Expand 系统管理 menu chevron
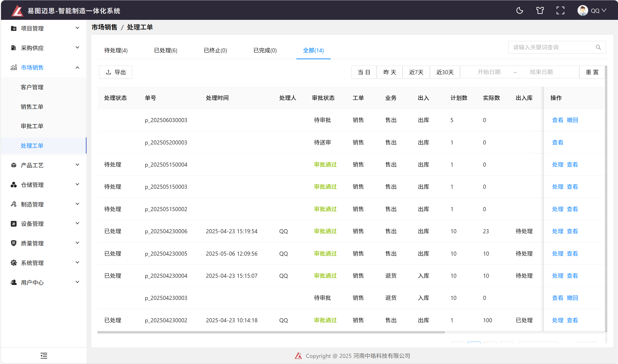618x364 pixels. click(x=77, y=263)
